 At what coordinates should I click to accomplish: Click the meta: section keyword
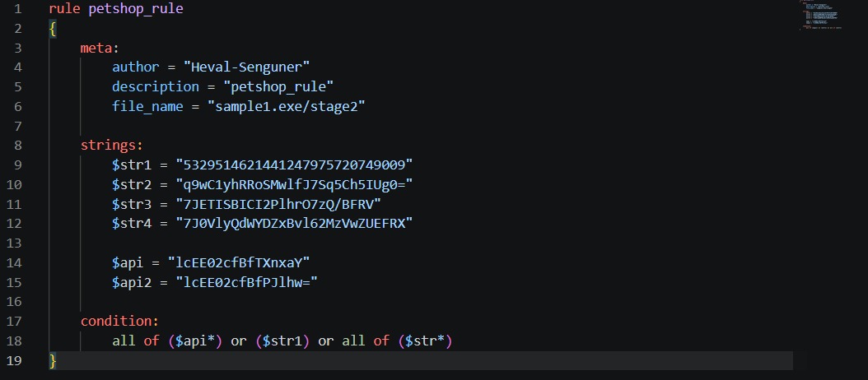point(100,49)
